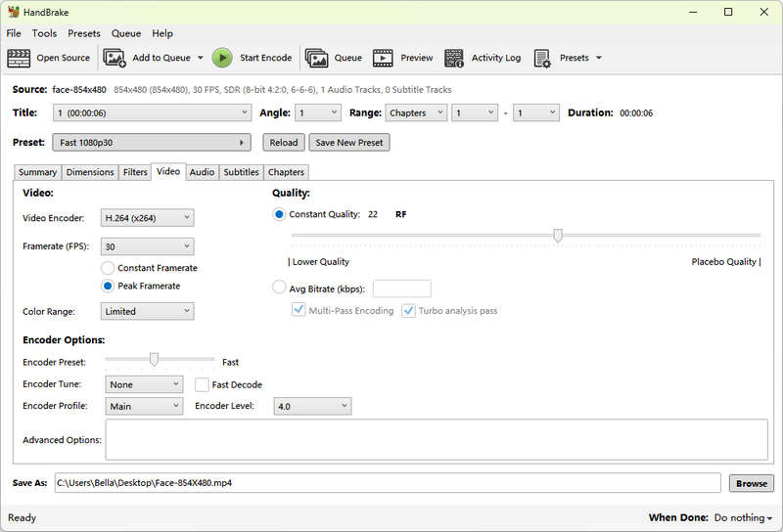Click the Encoder Preset slider handle
Viewport: 783px width, 532px height.
pos(155,359)
